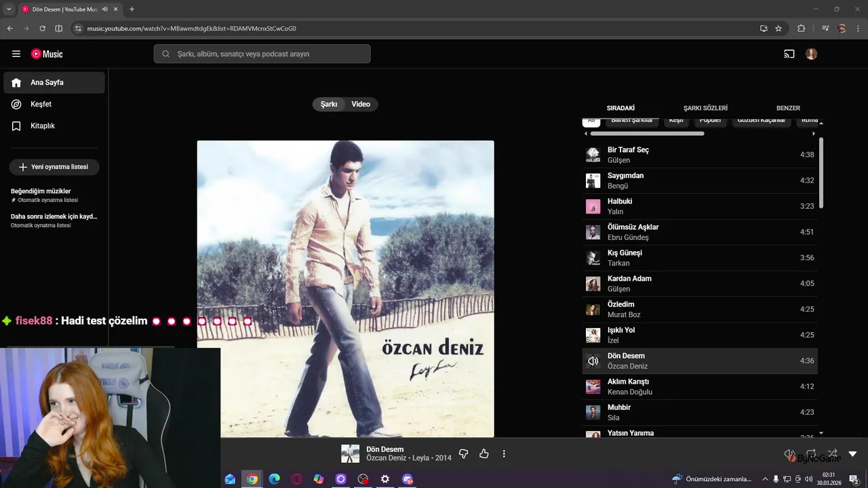Toggle shuffle in the player bar
Viewport: 868px width, 488px height.
(x=832, y=453)
